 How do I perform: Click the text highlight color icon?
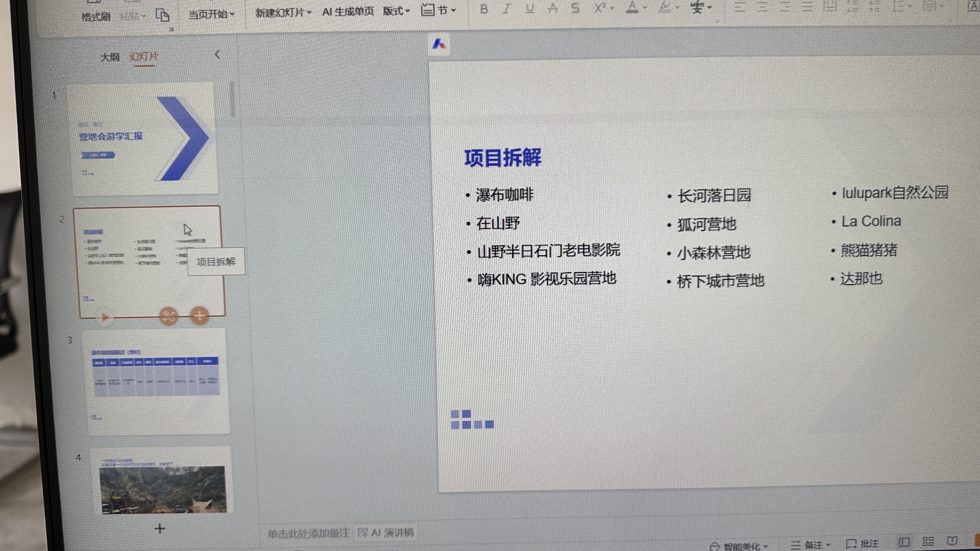coord(664,7)
